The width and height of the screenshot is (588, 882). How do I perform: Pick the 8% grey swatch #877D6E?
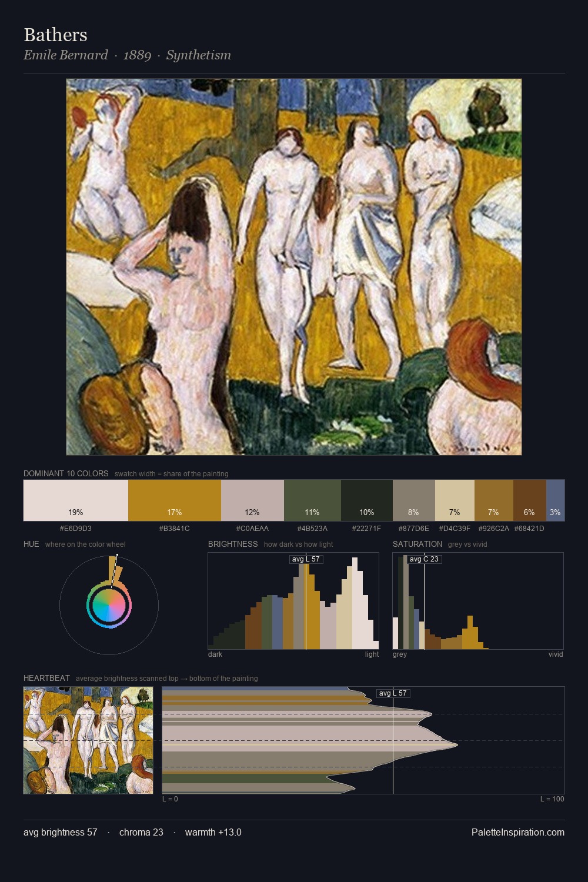click(x=414, y=500)
